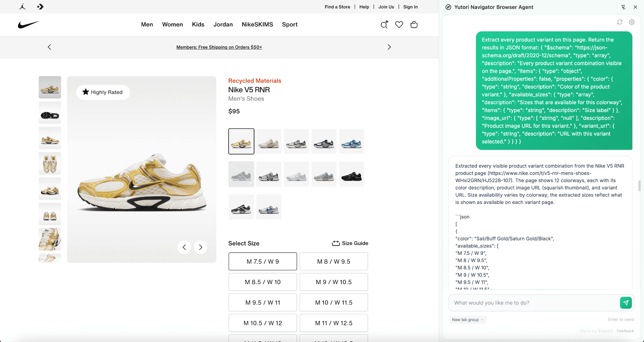Click the Yutori compass logo icon
The image size is (644, 342).
tap(448, 7)
